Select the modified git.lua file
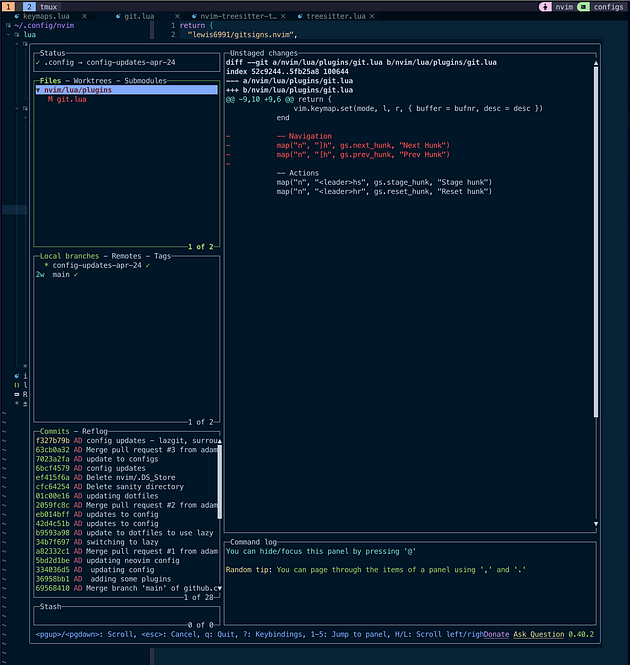This screenshot has height=665, width=630. tap(67, 99)
